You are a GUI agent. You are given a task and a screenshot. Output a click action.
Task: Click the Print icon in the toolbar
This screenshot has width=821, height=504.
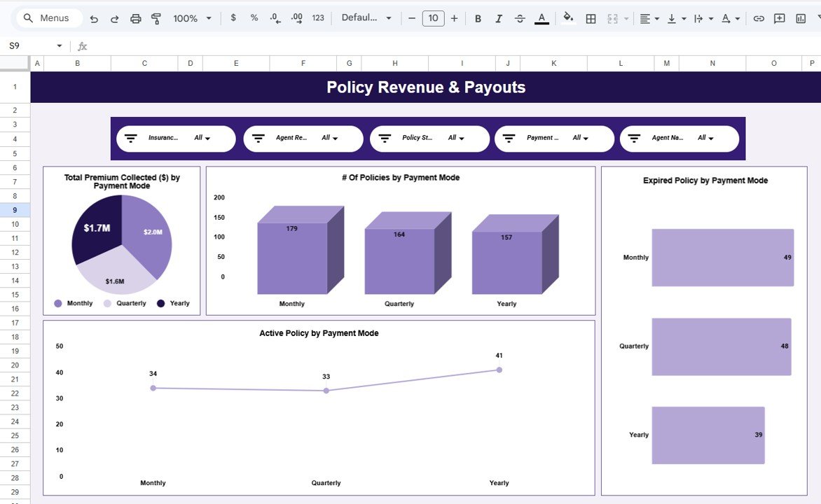[136, 18]
